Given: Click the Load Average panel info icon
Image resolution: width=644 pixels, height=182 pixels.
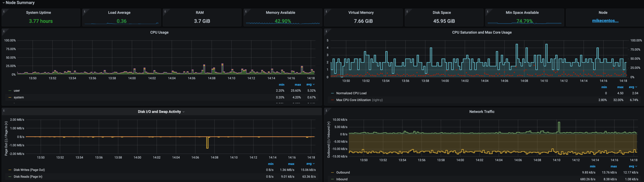Looking at the screenshot, I should 85,11.
